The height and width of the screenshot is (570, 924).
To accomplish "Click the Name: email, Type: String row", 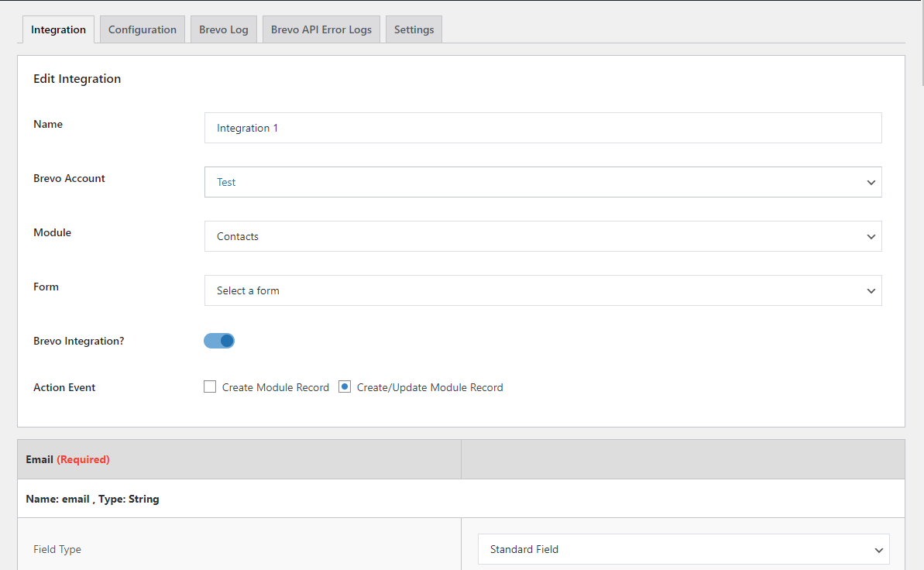I will point(461,499).
